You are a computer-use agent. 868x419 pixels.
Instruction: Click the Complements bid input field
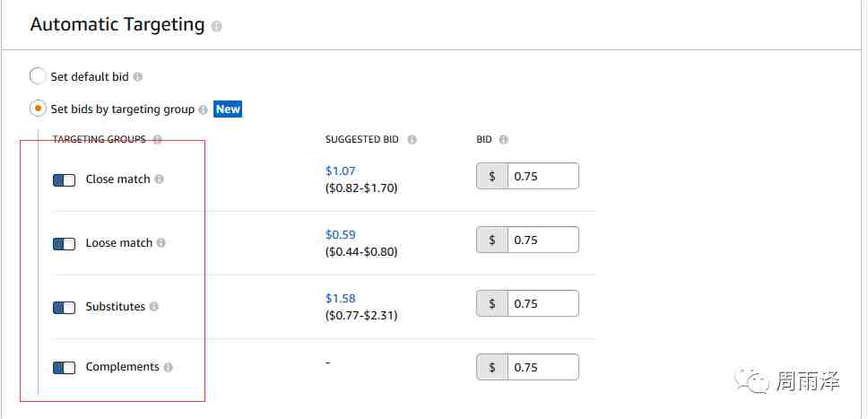543,367
